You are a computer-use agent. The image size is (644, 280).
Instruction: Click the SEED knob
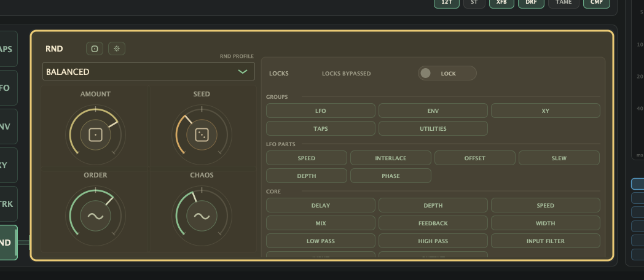coord(202,134)
